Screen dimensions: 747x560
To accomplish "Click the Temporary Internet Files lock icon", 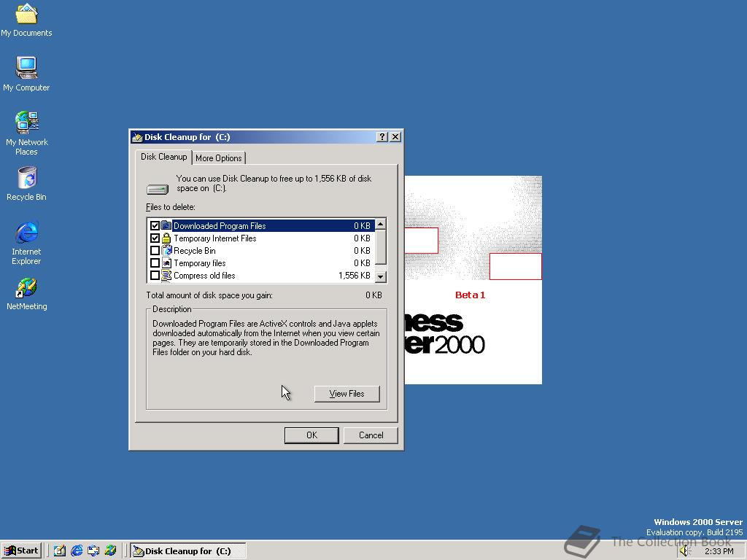I will pyautogui.click(x=166, y=238).
